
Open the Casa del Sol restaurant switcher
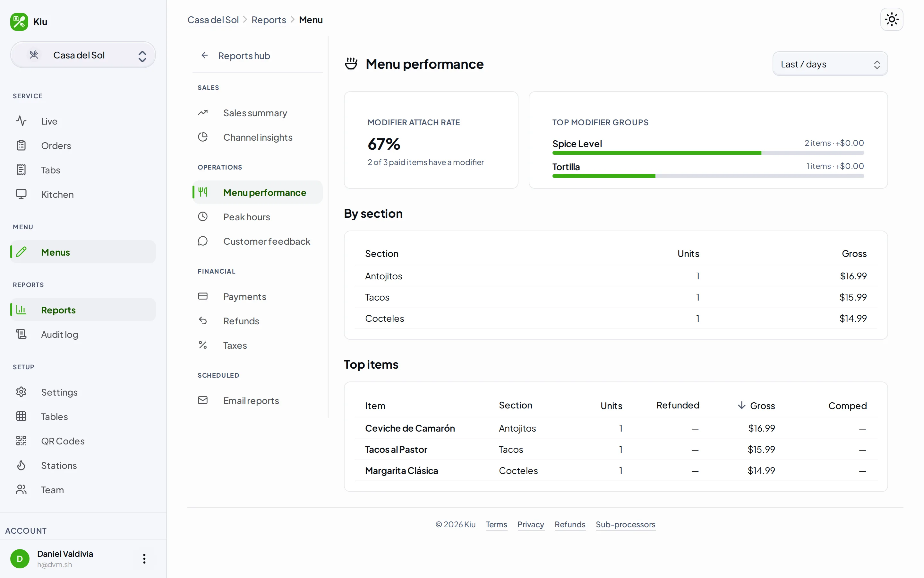tap(83, 55)
